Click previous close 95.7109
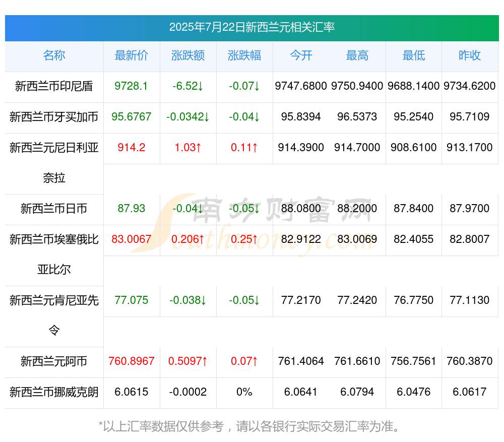 [x=470, y=116]
